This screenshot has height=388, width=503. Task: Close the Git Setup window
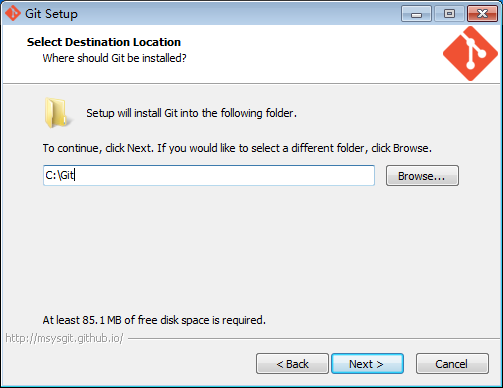[x=482, y=14]
